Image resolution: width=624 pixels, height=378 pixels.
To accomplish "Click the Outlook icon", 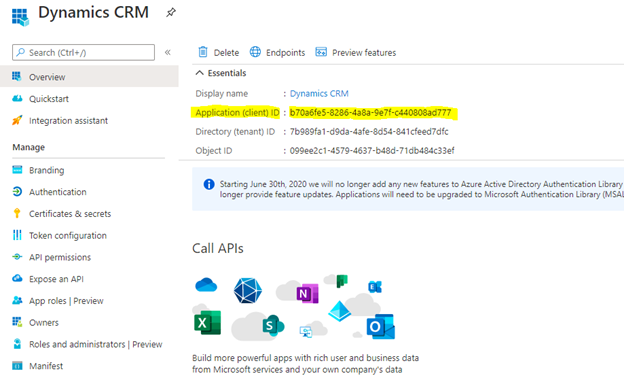I will (x=381, y=327).
